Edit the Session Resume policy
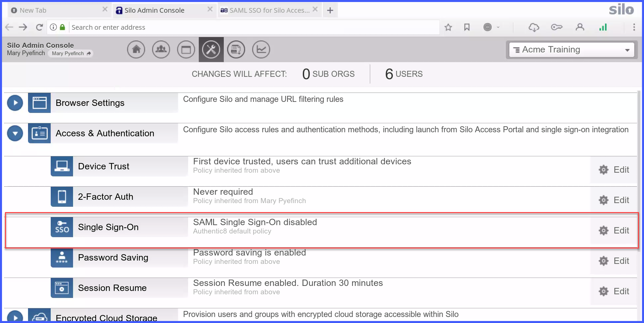The width and height of the screenshot is (644, 323). [614, 291]
